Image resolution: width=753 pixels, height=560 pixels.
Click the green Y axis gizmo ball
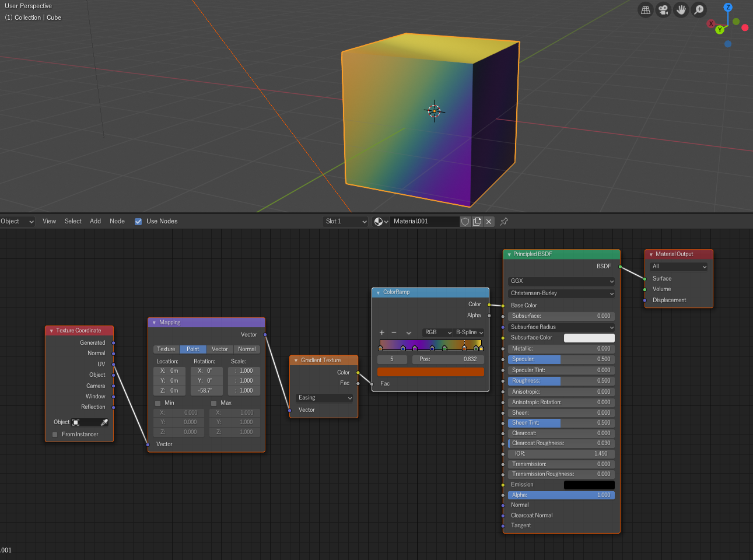[x=720, y=30]
